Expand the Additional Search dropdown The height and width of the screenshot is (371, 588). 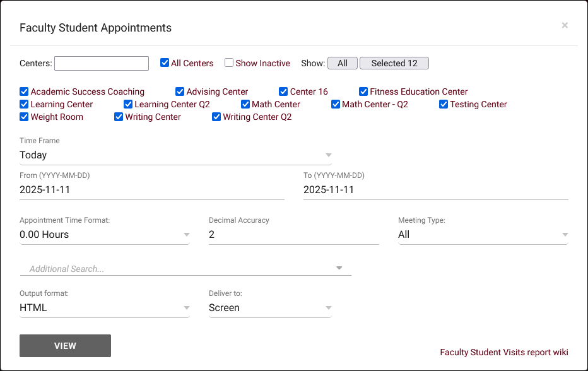[185, 269]
